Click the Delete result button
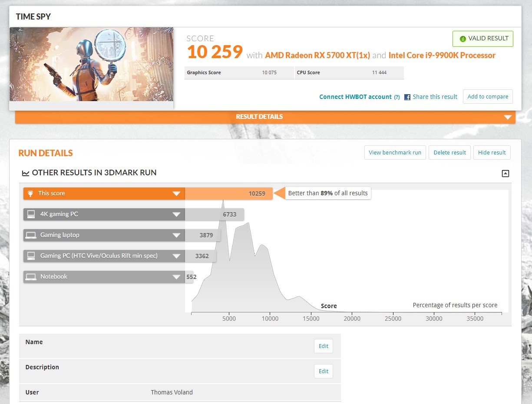This screenshot has width=532, height=404. tap(449, 152)
